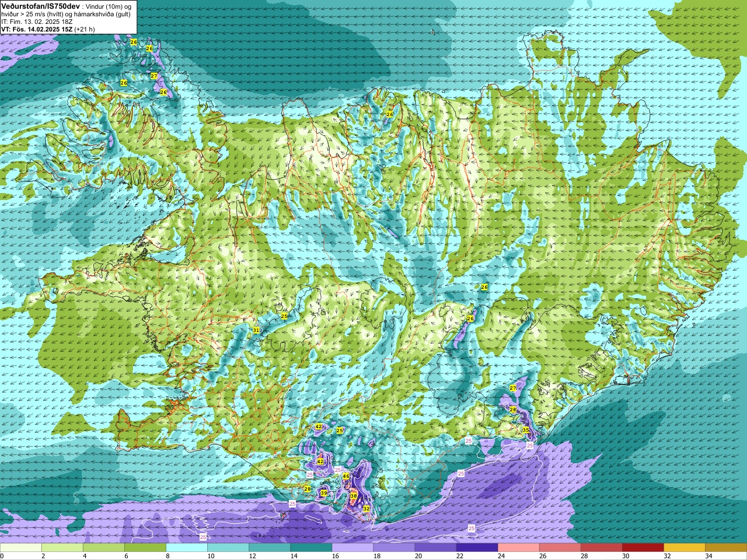The image size is (747, 560).
Task: Select the yellow-orange 32–34 m/s legend swatch
Action: (x=684, y=548)
